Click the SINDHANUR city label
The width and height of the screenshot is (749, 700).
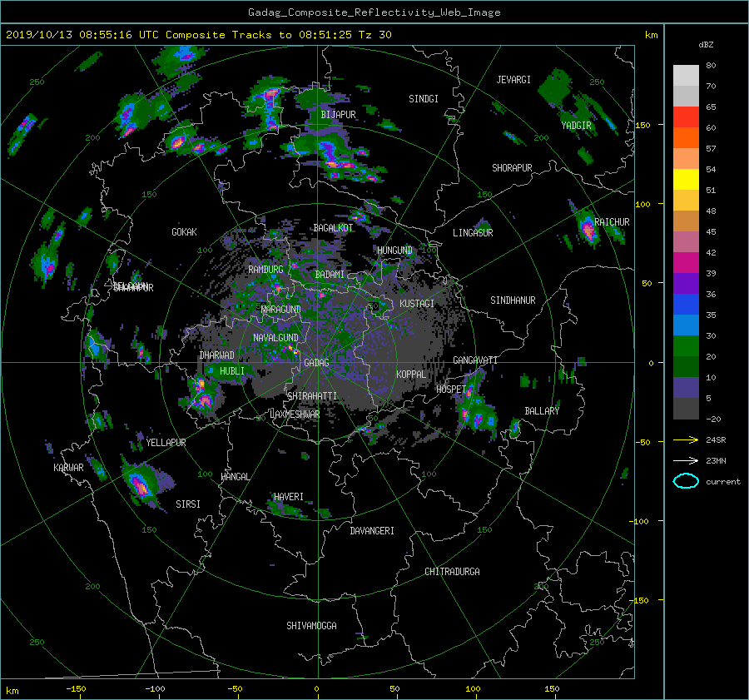(513, 300)
